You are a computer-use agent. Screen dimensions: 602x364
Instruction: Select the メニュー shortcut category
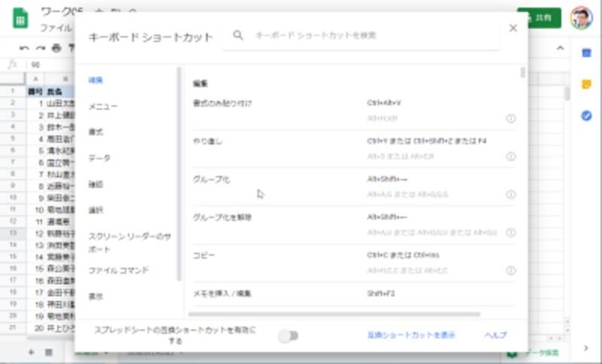[x=103, y=106]
